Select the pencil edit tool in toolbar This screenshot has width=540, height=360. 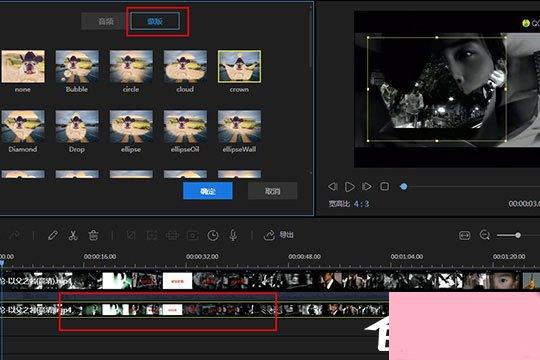point(53,235)
